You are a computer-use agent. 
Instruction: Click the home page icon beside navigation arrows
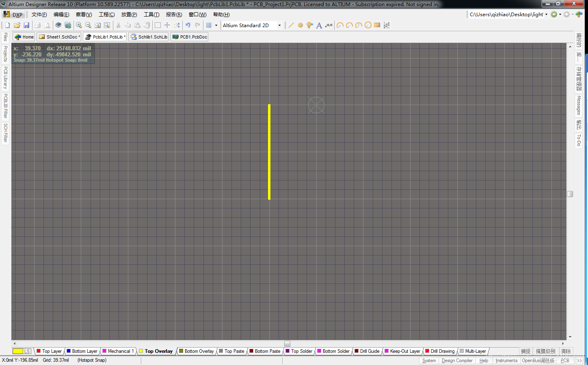click(x=579, y=14)
